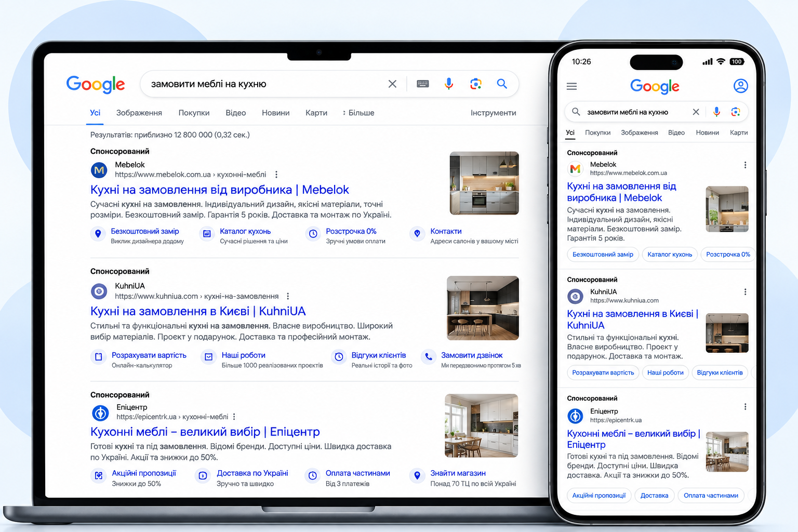Open the three-dot menu beside laptop KuhniUA URL
The width and height of the screenshot is (798, 532).
(288, 296)
